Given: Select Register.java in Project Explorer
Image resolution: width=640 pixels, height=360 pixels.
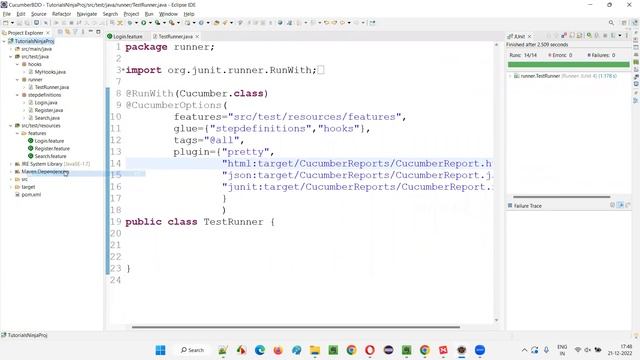Looking at the screenshot, I should pyautogui.click(x=49, y=110).
